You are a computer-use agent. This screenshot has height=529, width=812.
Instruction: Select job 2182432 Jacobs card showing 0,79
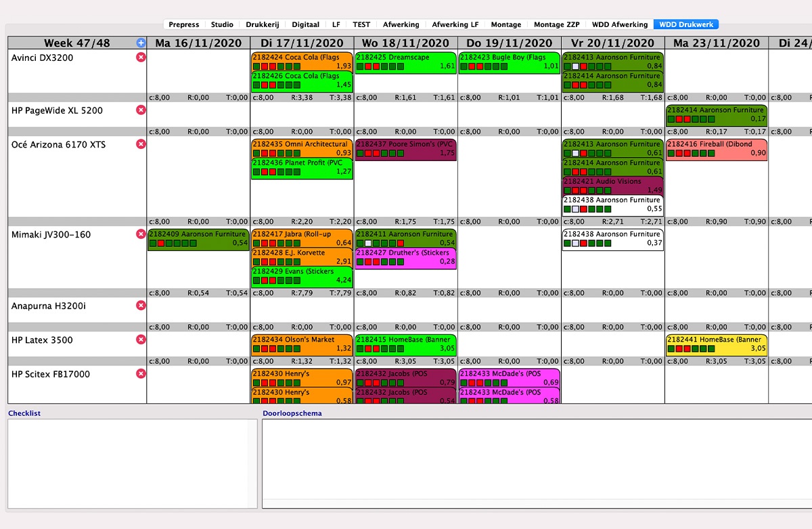tap(405, 377)
